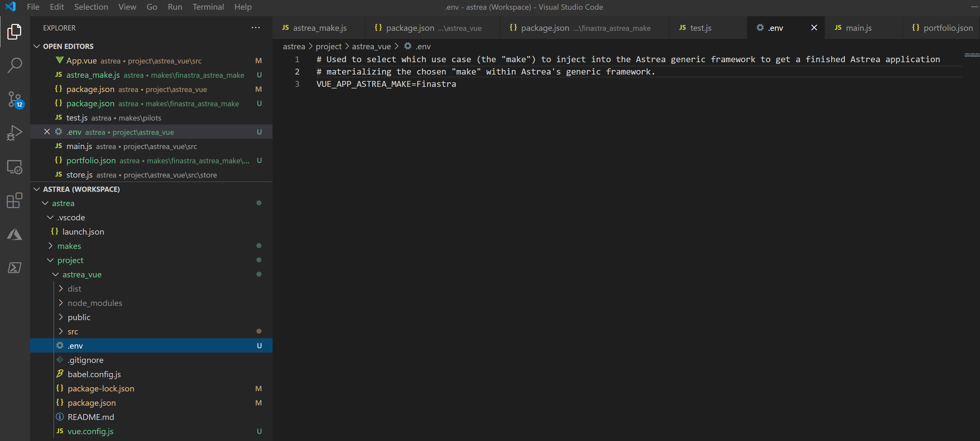Expand the makes folder
This screenshot has width=980, height=441.
[x=69, y=246]
